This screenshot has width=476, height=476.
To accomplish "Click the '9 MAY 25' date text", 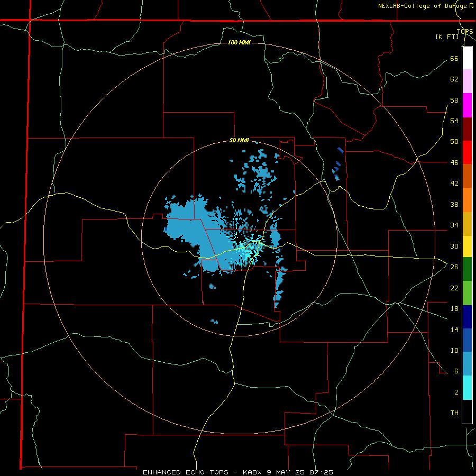I will tap(286, 472).
